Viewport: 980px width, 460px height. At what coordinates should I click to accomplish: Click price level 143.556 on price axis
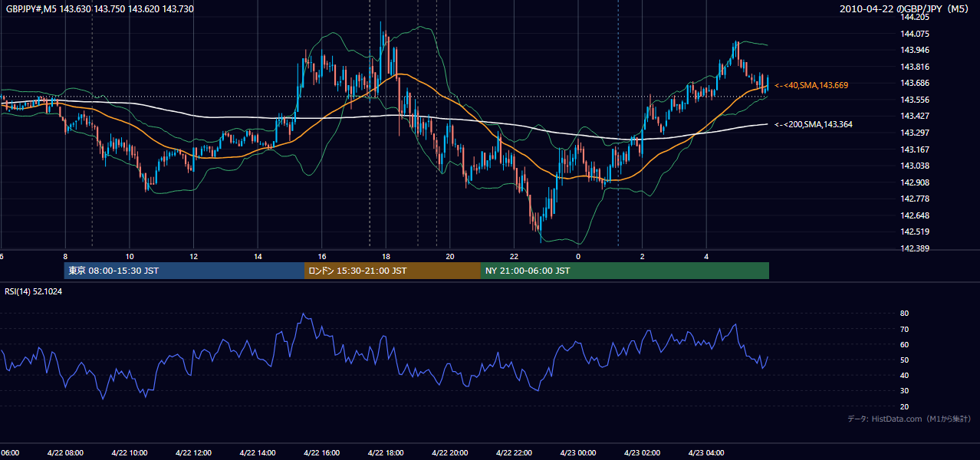916,100
